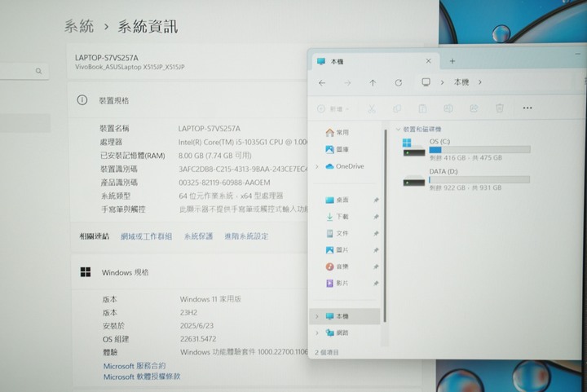Open 網路 (Network) in sidebar
This screenshot has height=392, width=587.
pos(337,333)
